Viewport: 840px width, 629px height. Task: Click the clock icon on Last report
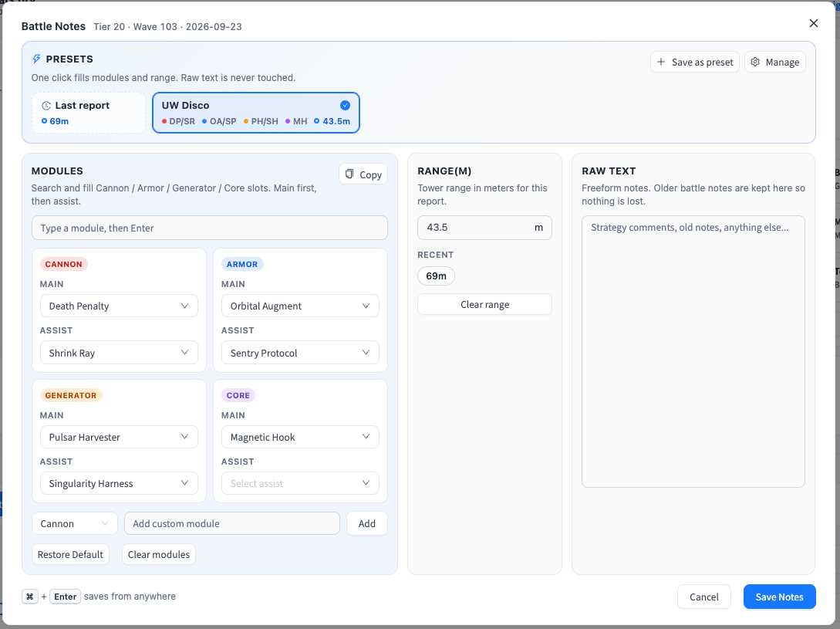click(x=46, y=106)
